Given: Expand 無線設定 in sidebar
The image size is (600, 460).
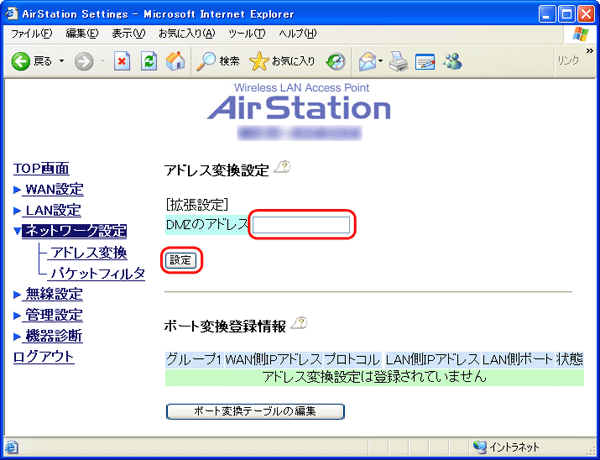Looking at the screenshot, I should click(x=54, y=294).
